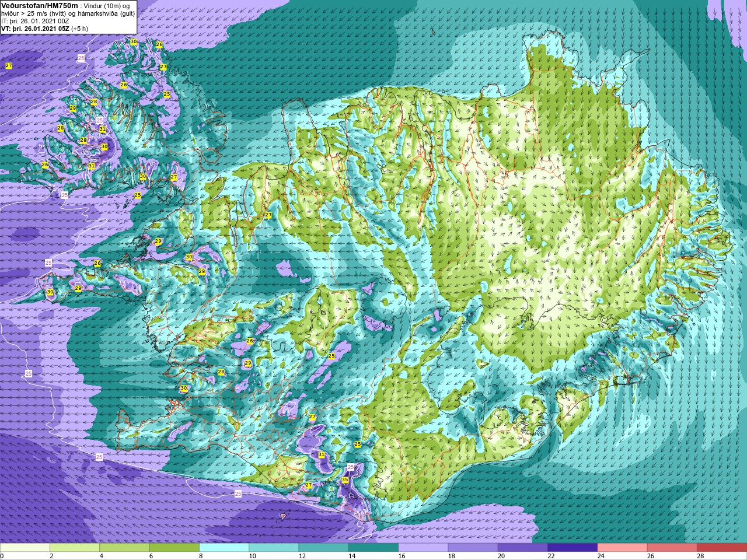Screen dimensions: 747x560
Task: Select the 'hviður > 25 m/s (hvítt)' header line
Action: point(68,13)
